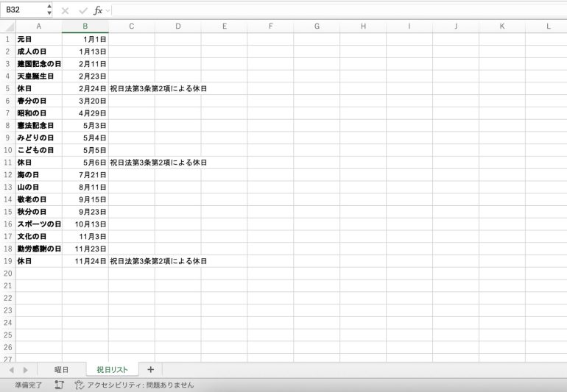
Task: Select row 20 header
Action: click(7, 274)
